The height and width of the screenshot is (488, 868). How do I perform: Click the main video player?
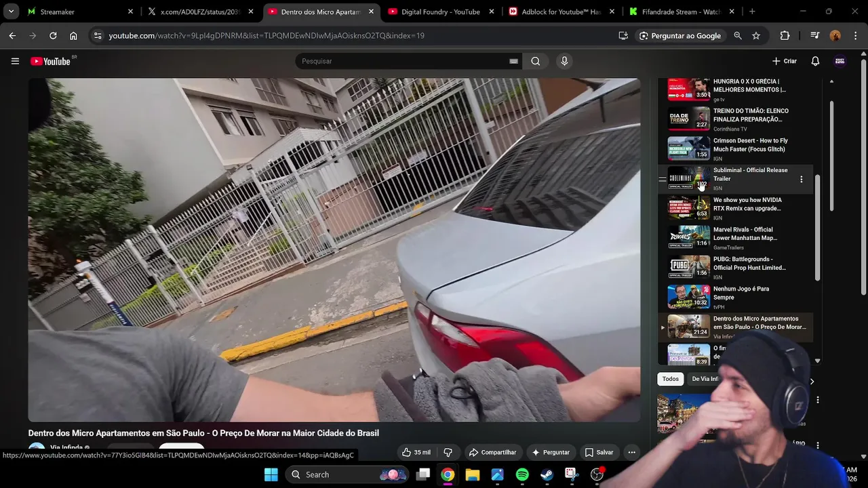pos(334,250)
